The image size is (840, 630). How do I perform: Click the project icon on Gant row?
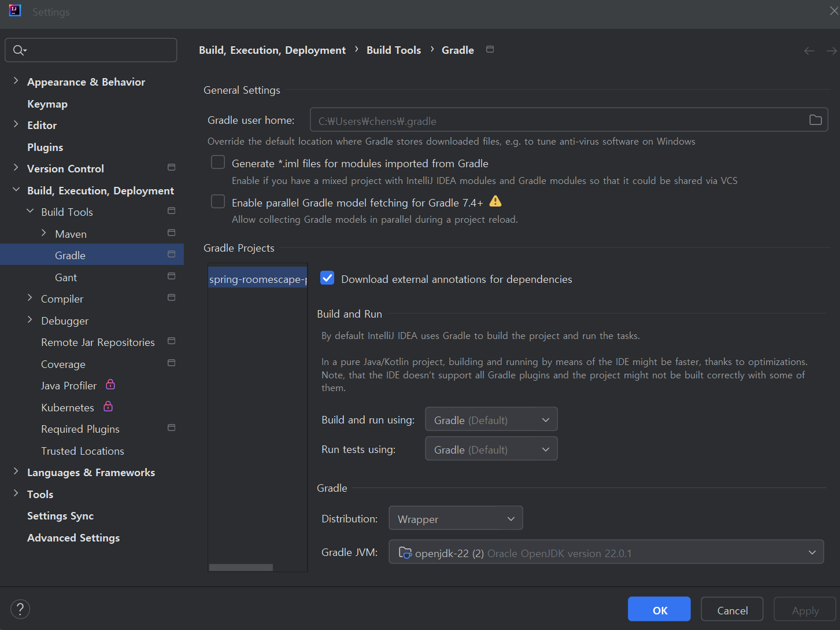171,276
